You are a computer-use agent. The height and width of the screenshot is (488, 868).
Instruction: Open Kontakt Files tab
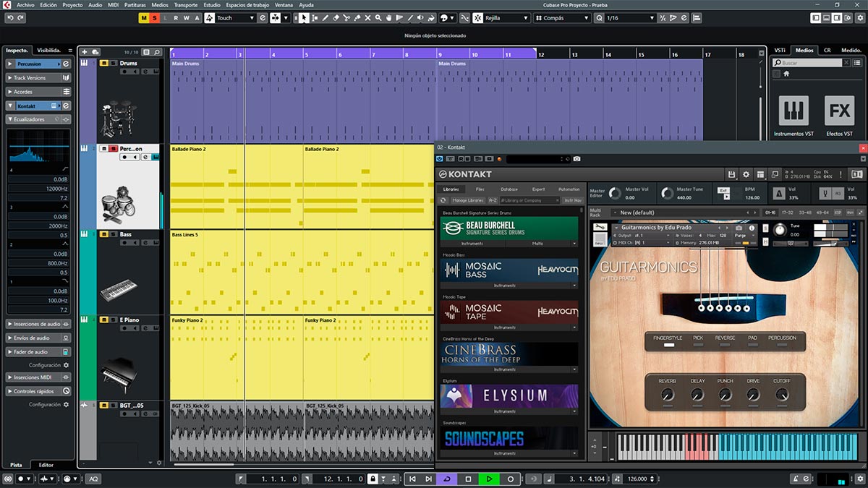pyautogui.click(x=480, y=189)
